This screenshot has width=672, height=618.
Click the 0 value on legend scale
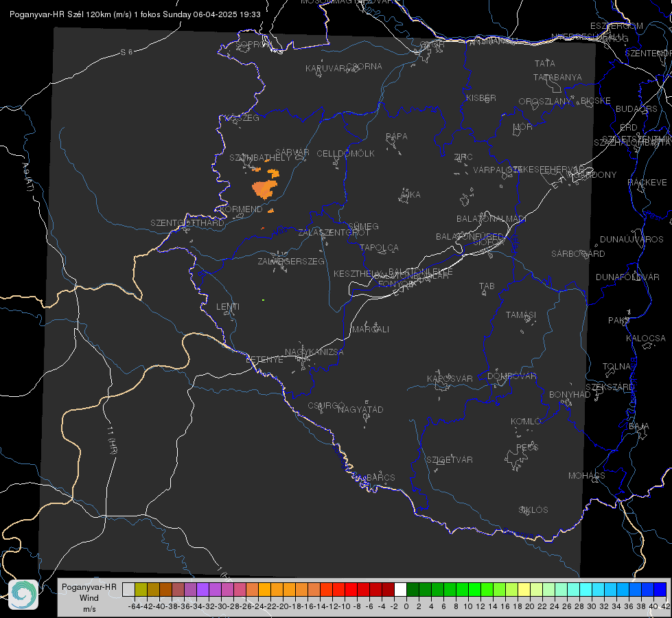coord(406,606)
